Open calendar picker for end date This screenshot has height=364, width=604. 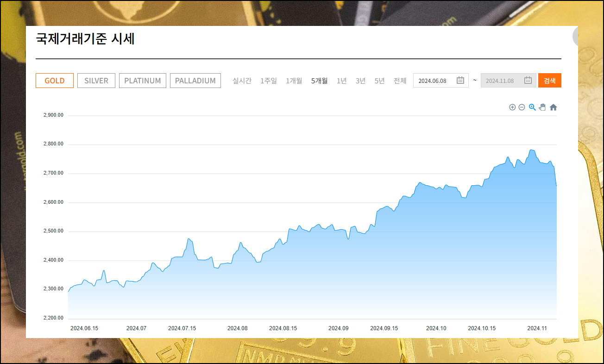(528, 80)
